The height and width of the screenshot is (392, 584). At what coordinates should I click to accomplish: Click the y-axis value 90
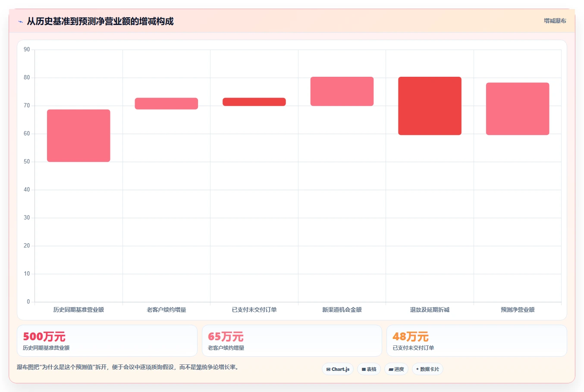pos(27,50)
